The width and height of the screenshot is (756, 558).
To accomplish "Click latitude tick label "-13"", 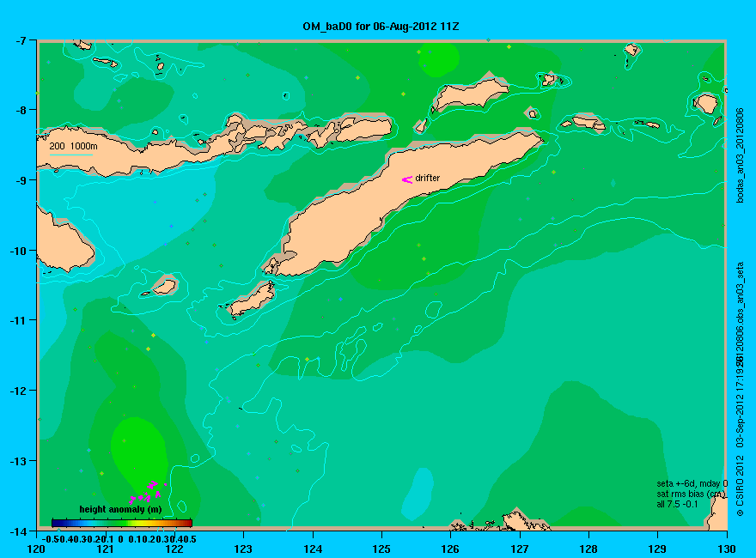I will coord(18,461).
